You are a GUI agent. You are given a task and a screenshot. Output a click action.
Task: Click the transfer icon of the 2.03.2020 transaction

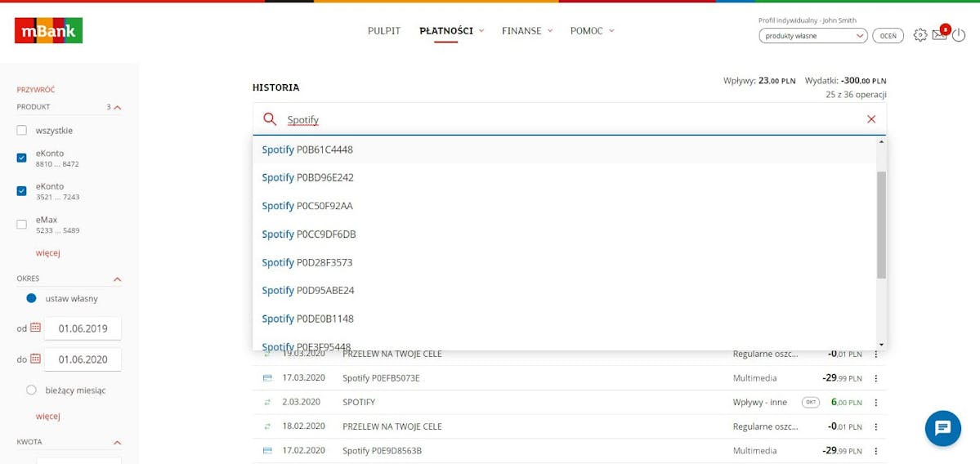click(x=267, y=402)
